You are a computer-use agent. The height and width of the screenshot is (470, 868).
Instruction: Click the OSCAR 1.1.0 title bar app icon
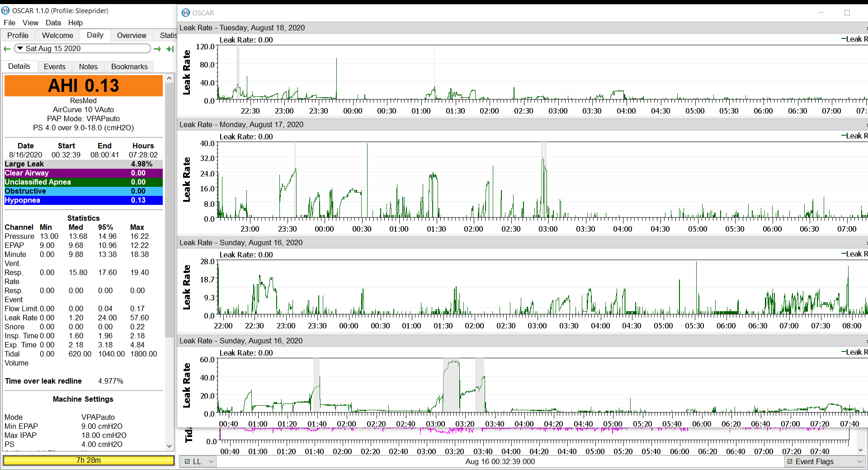click(5, 10)
